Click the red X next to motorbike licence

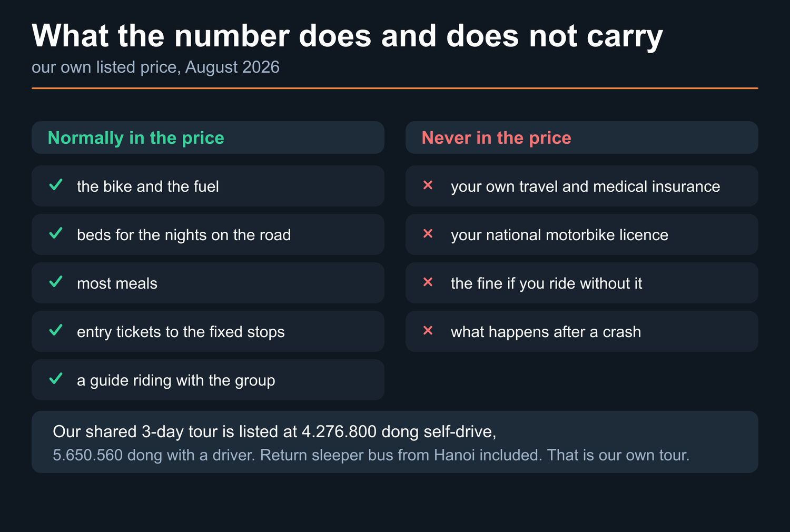[x=428, y=233]
